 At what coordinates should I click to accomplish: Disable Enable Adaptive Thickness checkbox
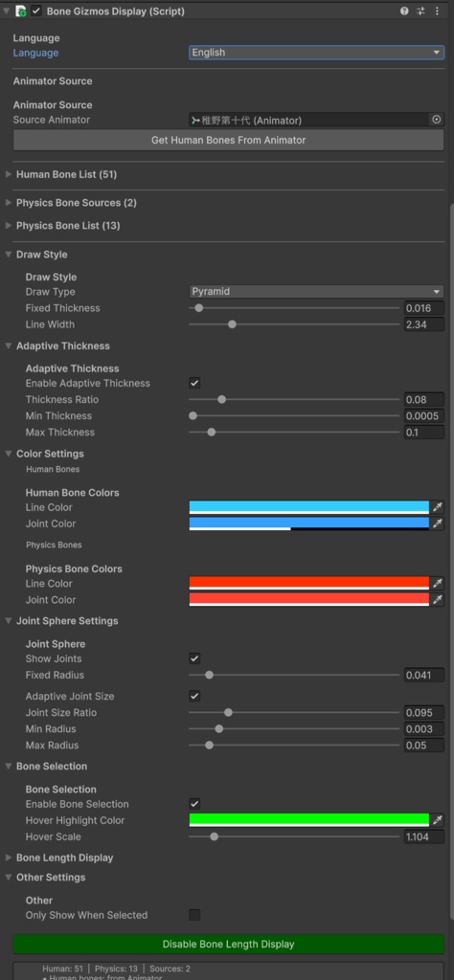coord(194,383)
